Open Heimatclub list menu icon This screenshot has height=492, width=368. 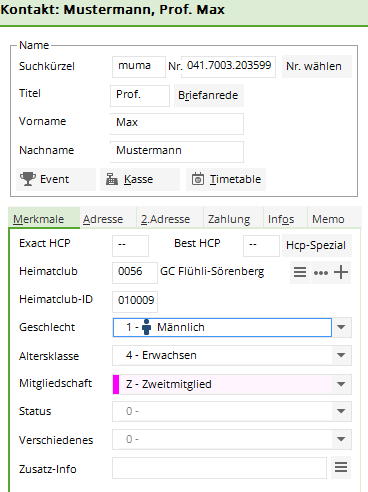pos(300,272)
